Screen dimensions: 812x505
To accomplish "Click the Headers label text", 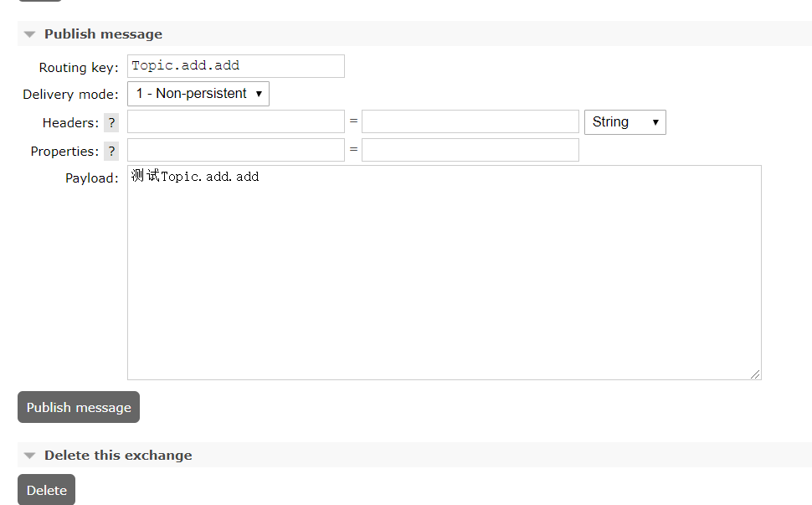I will 70,123.
